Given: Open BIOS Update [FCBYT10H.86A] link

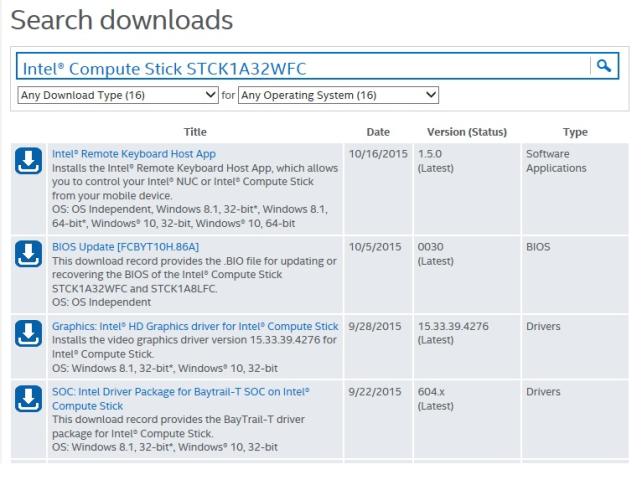Looking at the screenshot, I should (125, 247).
